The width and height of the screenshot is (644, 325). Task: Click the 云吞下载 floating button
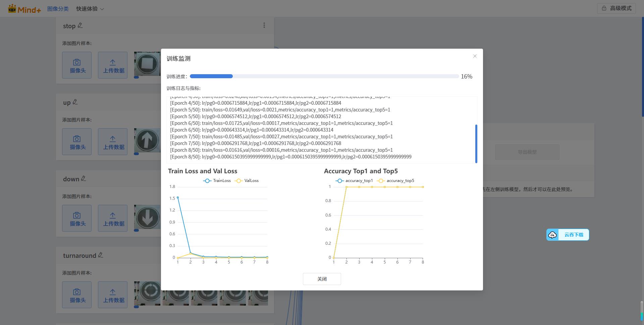click(x=568, y=235)
